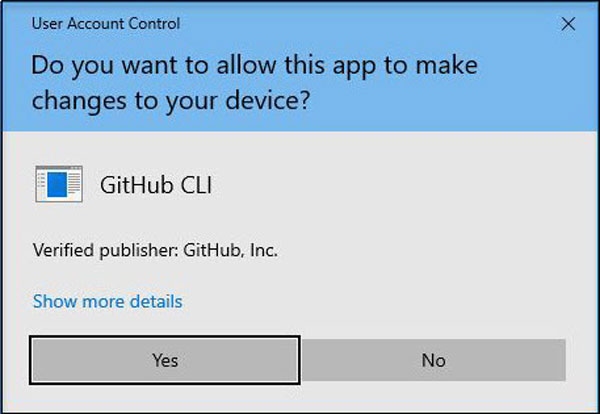Screen dimensions: 600x414
Task: Click the "Do you want to allow" heading line
Action: click(255, 66)
